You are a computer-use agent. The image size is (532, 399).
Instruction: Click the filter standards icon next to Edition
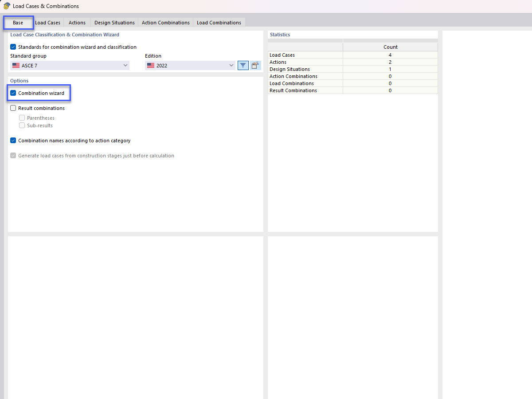tap(243, 65)
